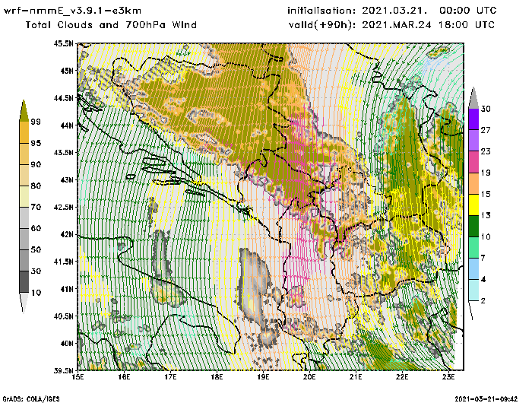Click cloud legend swatch between 10 and 30
This screenshot has height=403, width=532.
[24, 282]
